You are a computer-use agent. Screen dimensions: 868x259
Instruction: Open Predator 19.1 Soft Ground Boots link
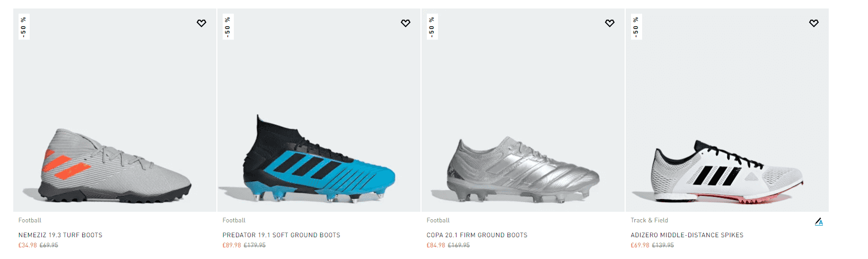281,235
